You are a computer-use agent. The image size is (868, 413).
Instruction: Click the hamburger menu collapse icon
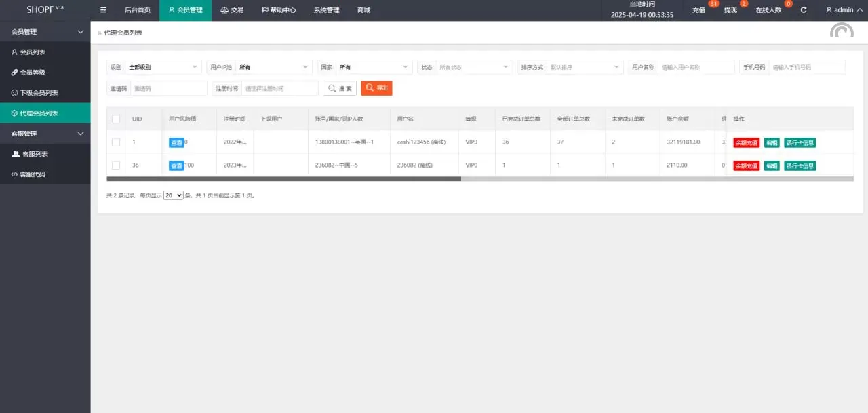[x=103, y=10]
